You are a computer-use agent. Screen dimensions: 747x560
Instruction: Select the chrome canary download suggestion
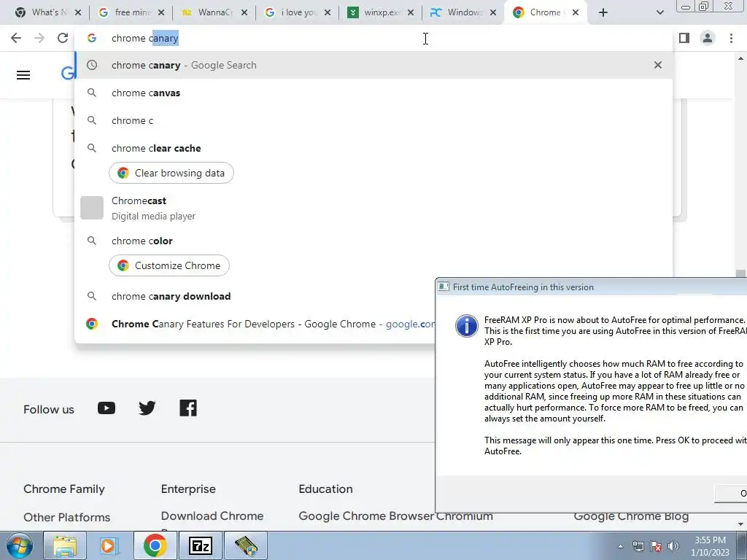coord(255,296)
